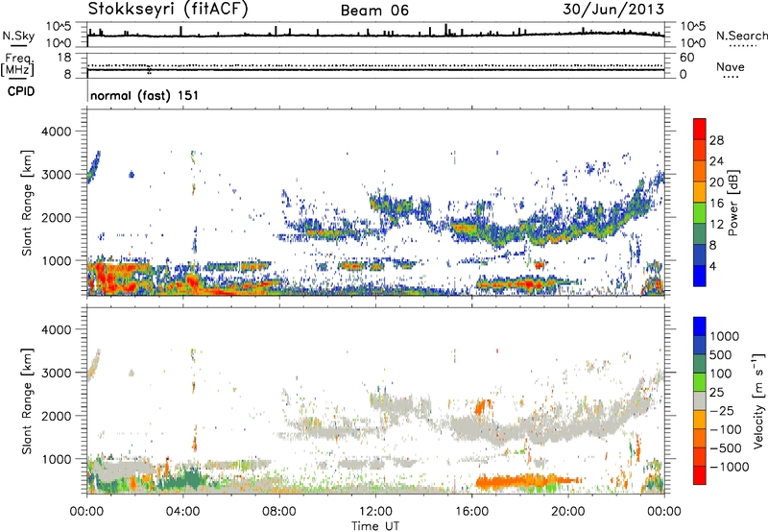Click the "16:00" time tick label
This screenshot has width=768, height=532.
coord(471,512)
